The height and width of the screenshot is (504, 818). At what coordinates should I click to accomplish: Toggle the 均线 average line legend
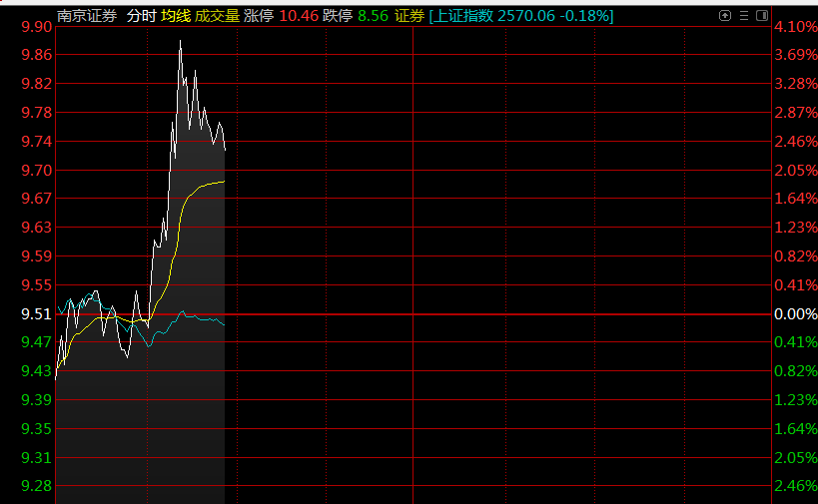[x=176, y=16]
